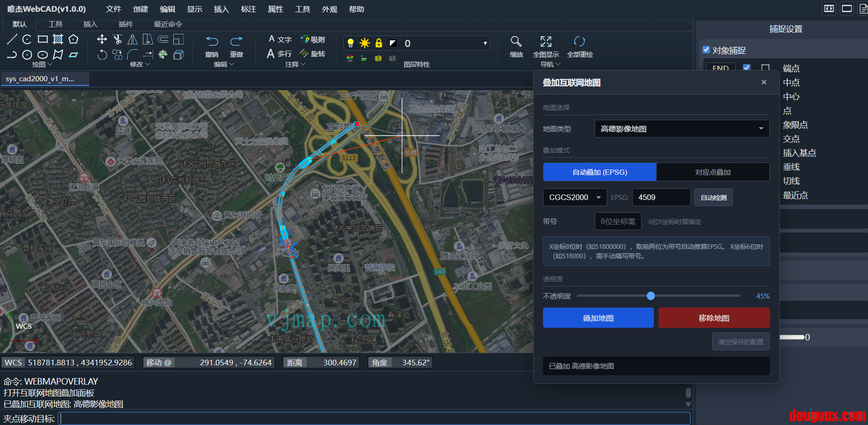Expand the CGCS2000 coordinate system dropdown
This screenshot has width=868, height=425.
(x=574, y=197)
